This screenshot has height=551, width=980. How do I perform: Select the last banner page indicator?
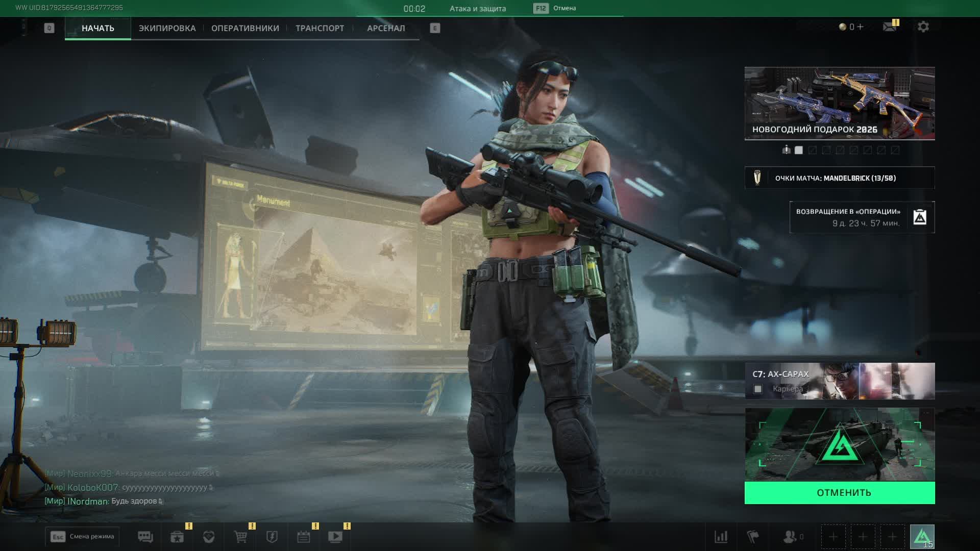point(895,150)
